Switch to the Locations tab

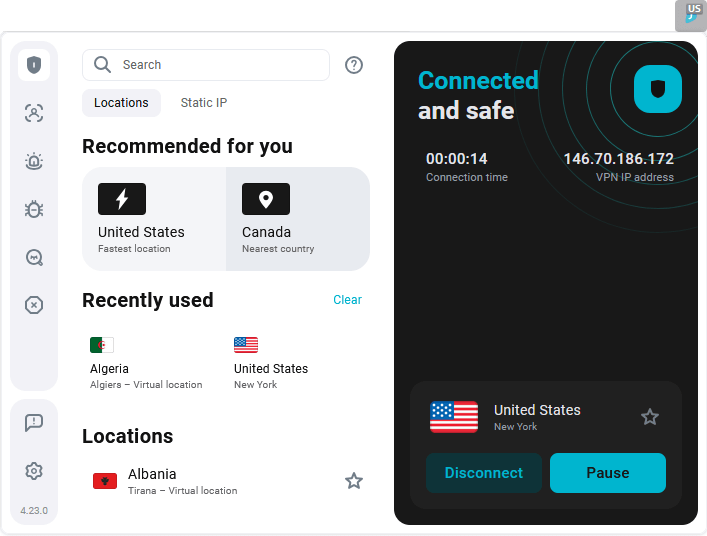[x=121, y=103]
